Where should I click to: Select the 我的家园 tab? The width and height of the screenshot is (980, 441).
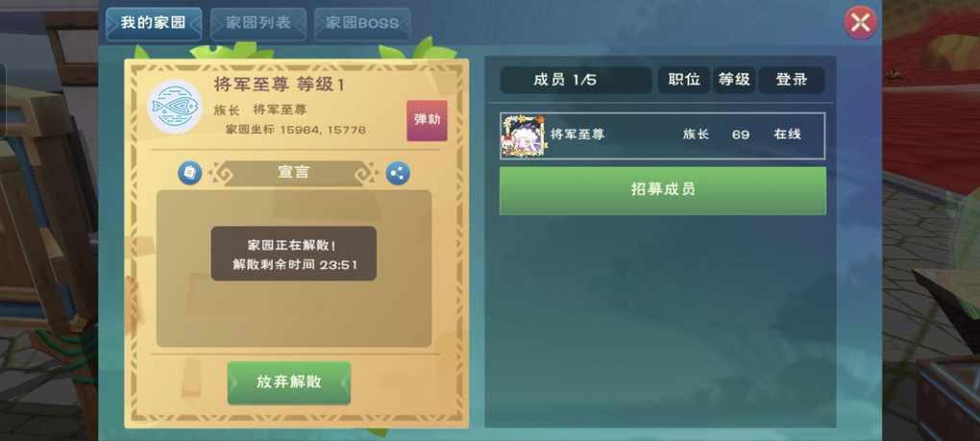(154, 24)
